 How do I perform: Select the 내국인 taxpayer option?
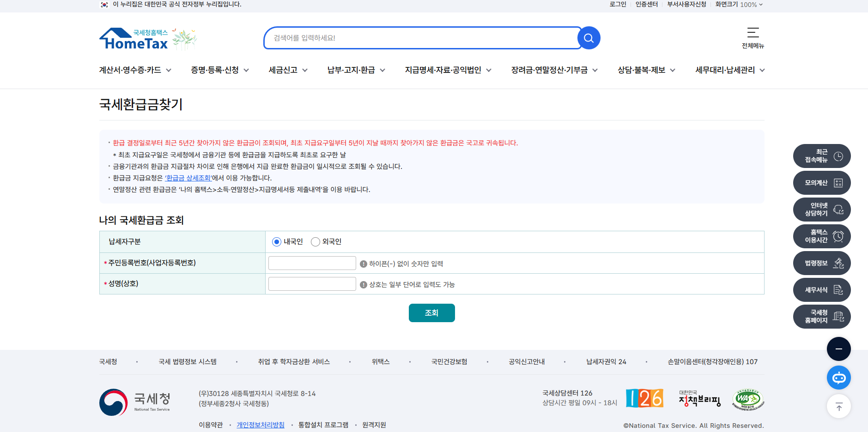pyautogui.click(x=277, y=241)
